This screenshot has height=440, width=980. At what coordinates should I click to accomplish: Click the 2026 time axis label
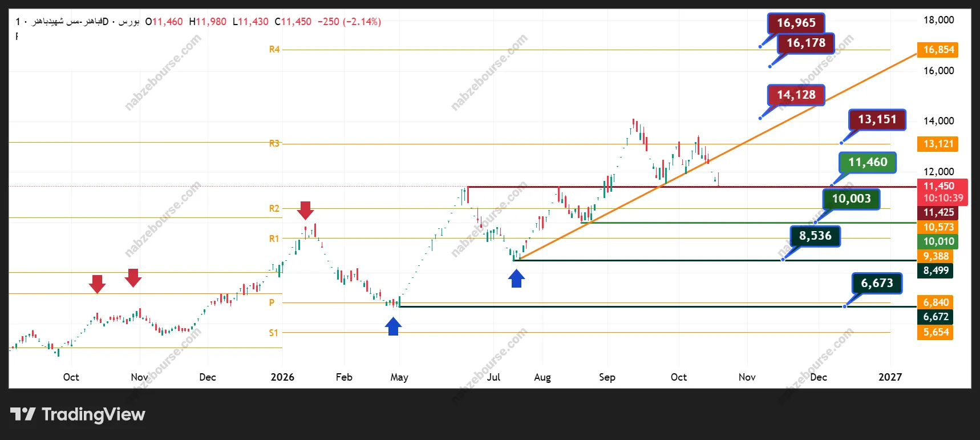tap(282, 377)
